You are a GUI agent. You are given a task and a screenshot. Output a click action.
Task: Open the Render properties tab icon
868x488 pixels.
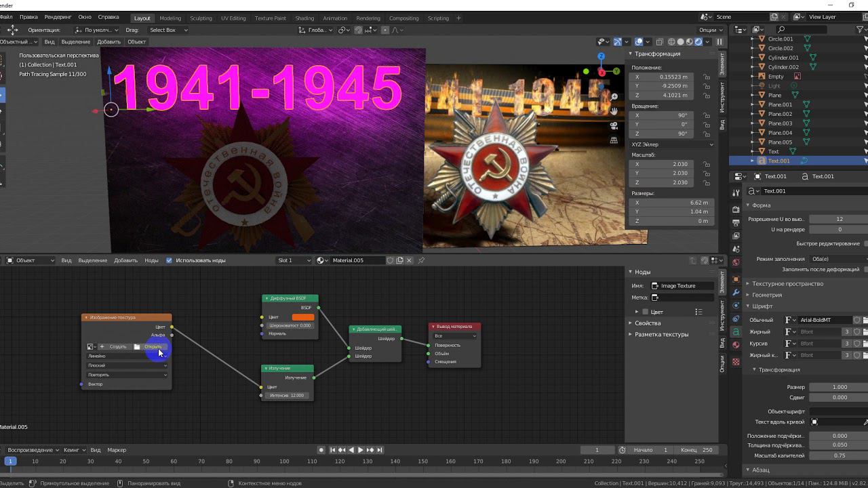736,211
